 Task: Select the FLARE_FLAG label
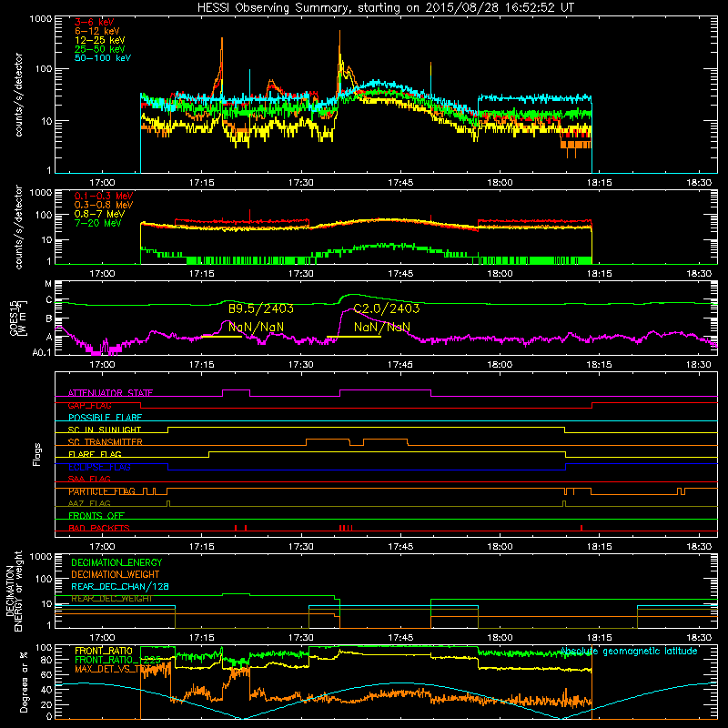tap(95, 454)
